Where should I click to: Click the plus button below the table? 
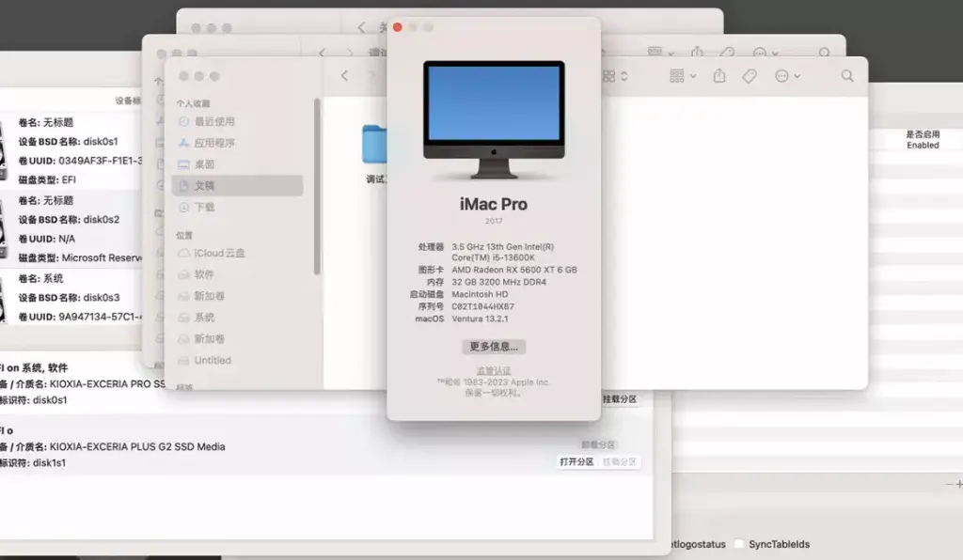pyautogui.click(x=958, y=484)
